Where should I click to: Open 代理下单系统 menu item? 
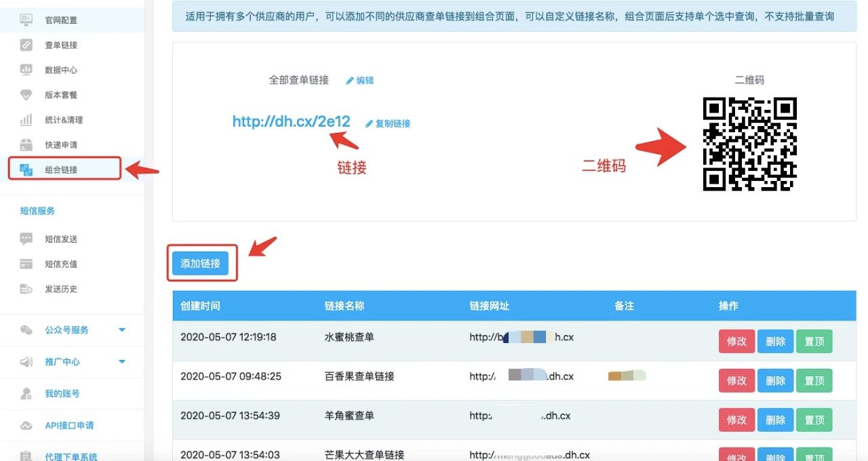[71, 456]
